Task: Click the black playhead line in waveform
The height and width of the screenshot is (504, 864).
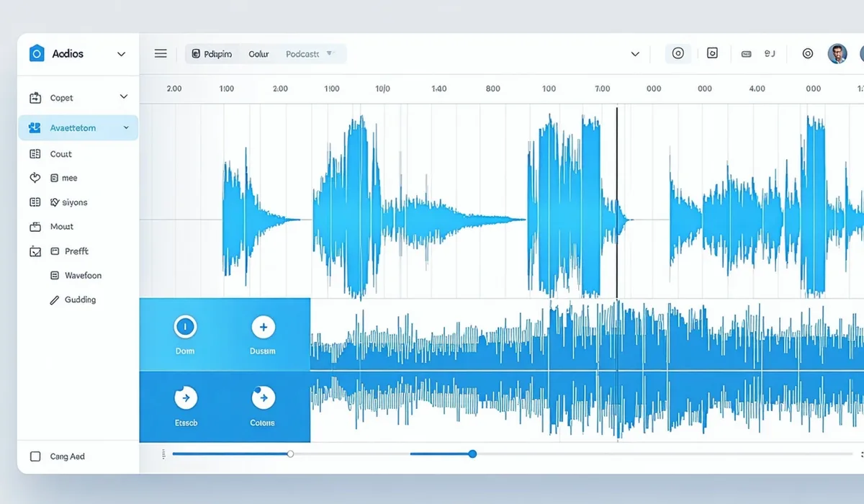Action: tap(617, 203)
